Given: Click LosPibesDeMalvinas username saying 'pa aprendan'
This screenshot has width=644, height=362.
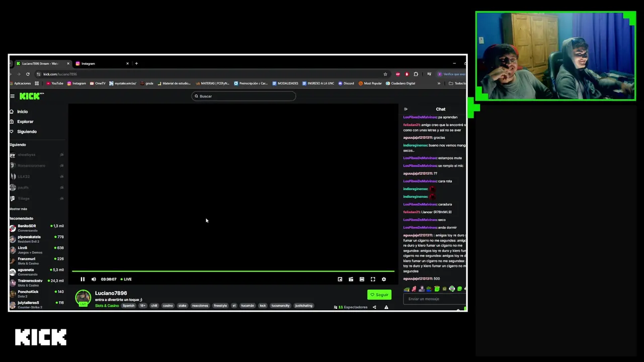Looking at the screenshot, I should [x=420, y=117].
